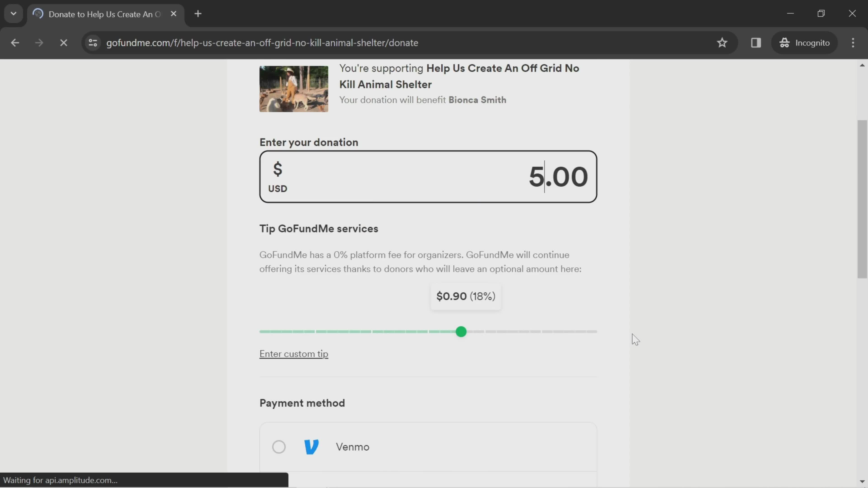Click the green tip slider handle
The height and width of the screenshot is (488, 868).
click(x=461, y=332)
